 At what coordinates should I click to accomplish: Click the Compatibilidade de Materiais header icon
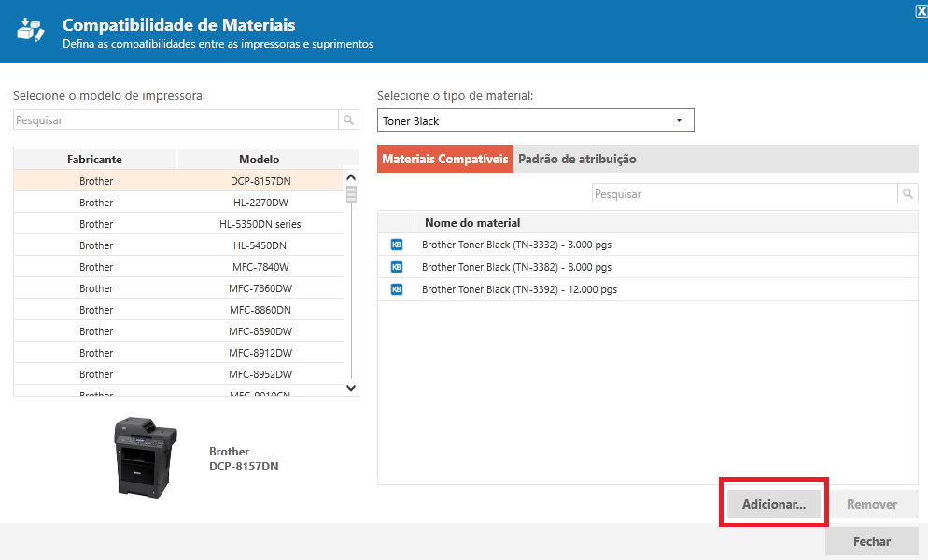(x=31, y=31)
